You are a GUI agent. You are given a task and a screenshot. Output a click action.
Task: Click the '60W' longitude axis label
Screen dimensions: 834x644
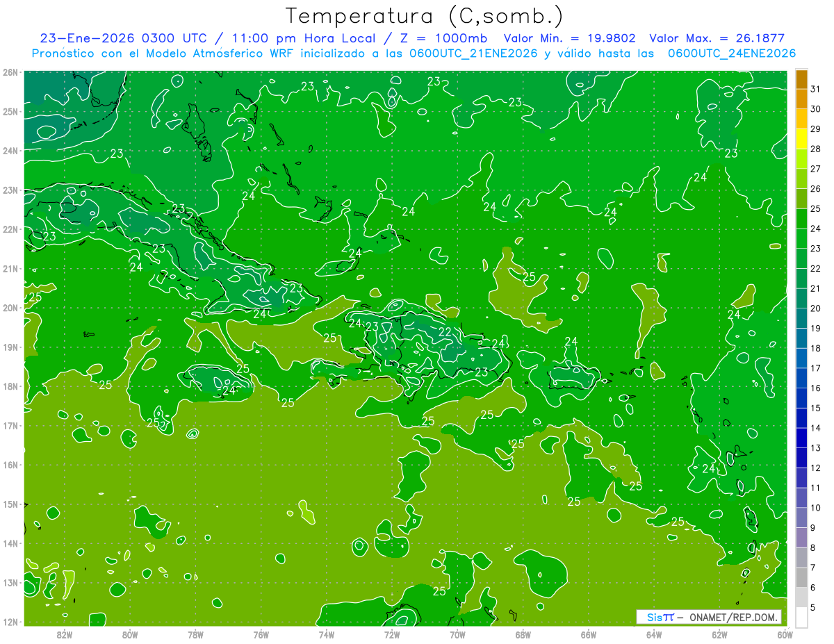[x=785, y=634]
